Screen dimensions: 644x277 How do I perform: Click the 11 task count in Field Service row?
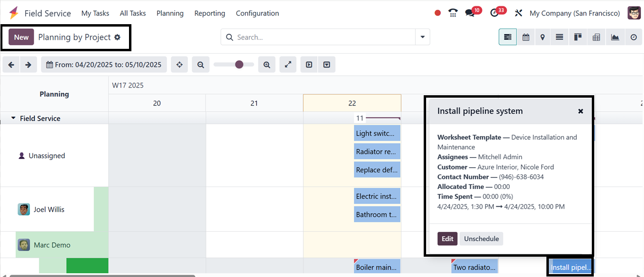pyautogui.click(x=359, y=118)
